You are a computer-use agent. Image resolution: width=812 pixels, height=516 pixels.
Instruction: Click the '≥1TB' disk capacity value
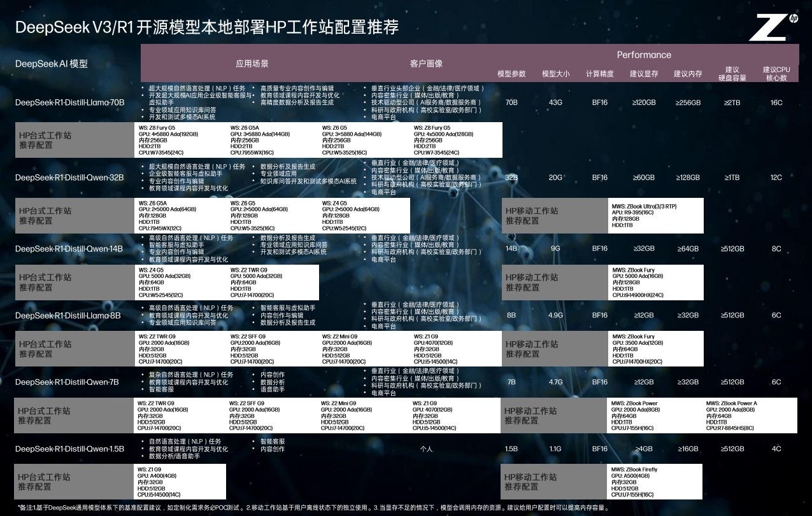(732, 178)
